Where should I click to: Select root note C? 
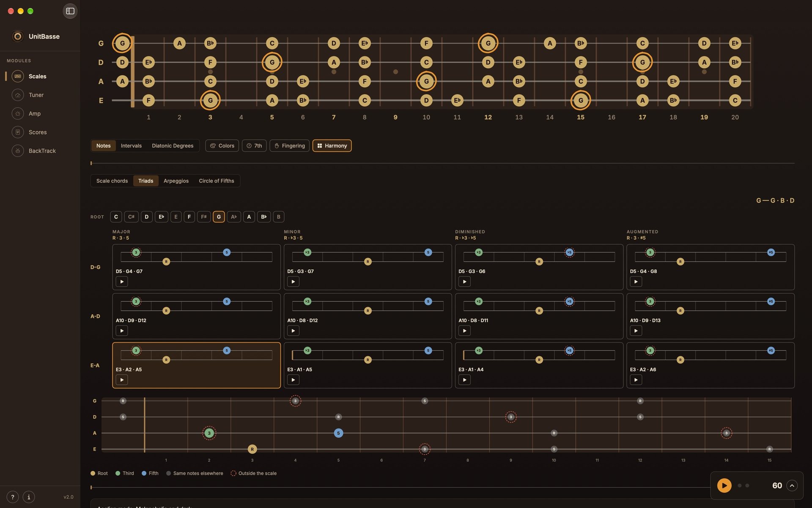pyautogui.click(x=116, y=217)
